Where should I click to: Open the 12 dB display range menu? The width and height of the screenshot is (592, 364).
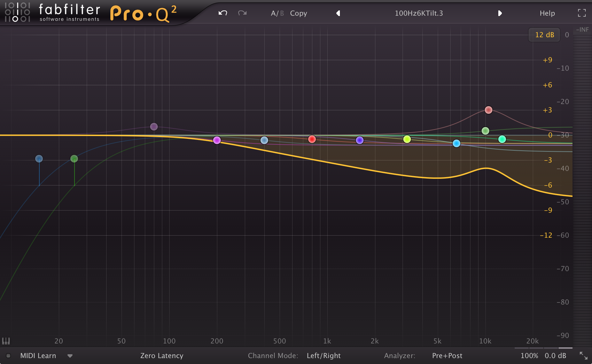tap(544, 35)
